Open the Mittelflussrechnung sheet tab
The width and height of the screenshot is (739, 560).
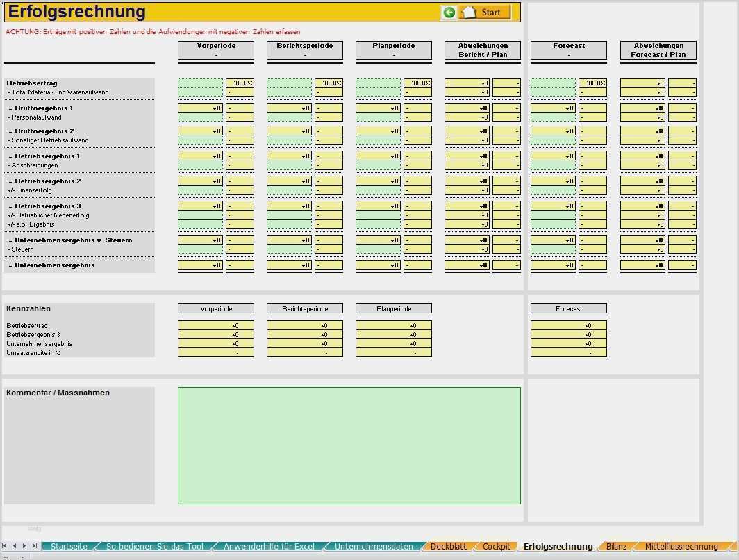click(x=681, y=546)
